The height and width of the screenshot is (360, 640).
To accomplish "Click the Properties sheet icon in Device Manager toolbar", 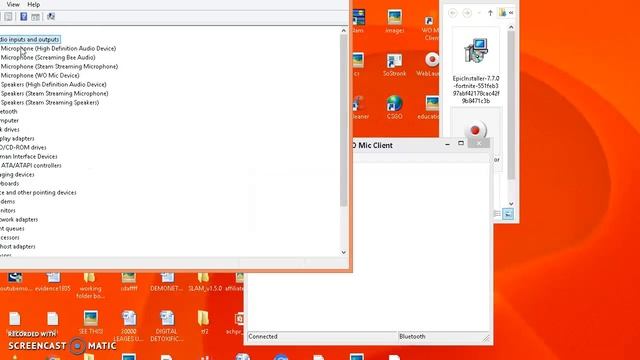I will click(36, 17).
